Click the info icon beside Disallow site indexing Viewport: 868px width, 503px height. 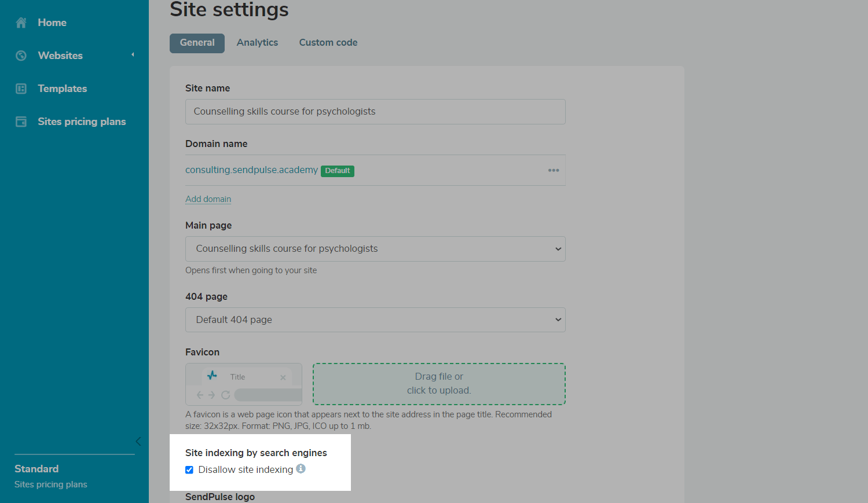pos(301,469)
